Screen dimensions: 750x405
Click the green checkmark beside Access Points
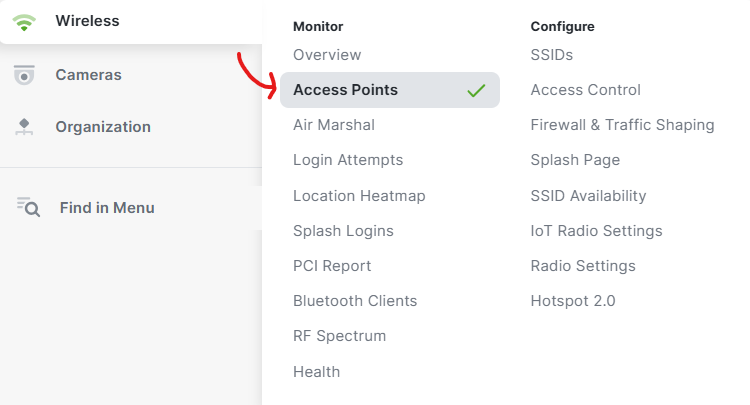coord(476,90)
